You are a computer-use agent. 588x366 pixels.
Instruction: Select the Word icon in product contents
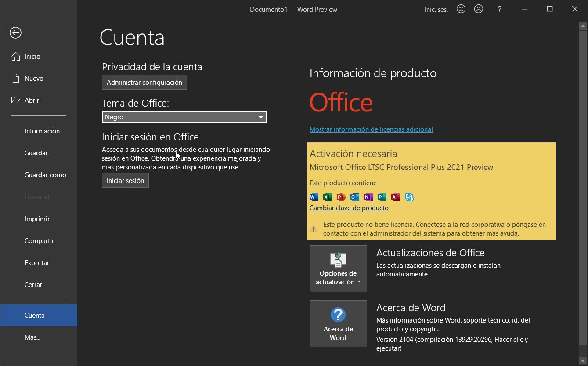tap(314, 197)
